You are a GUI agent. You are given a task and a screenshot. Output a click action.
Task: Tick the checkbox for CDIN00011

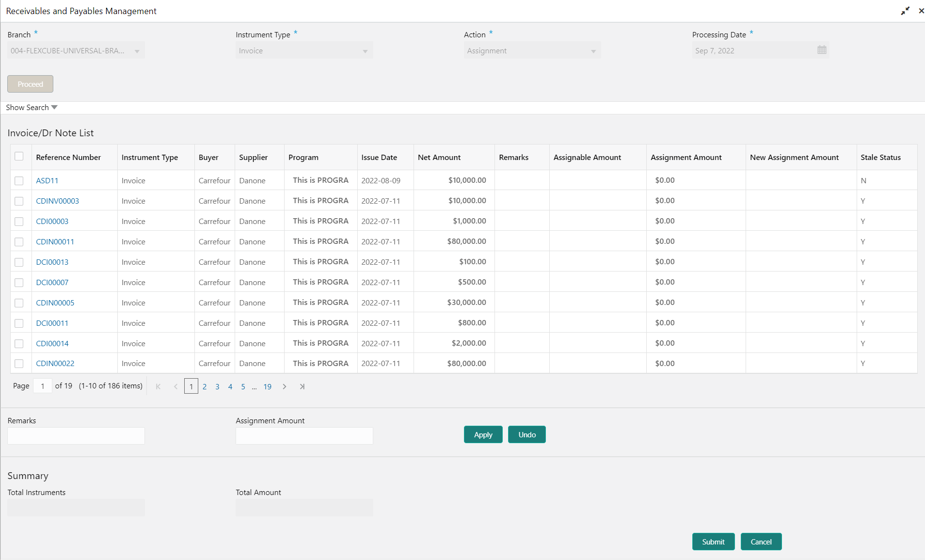(x=19, y=242)
